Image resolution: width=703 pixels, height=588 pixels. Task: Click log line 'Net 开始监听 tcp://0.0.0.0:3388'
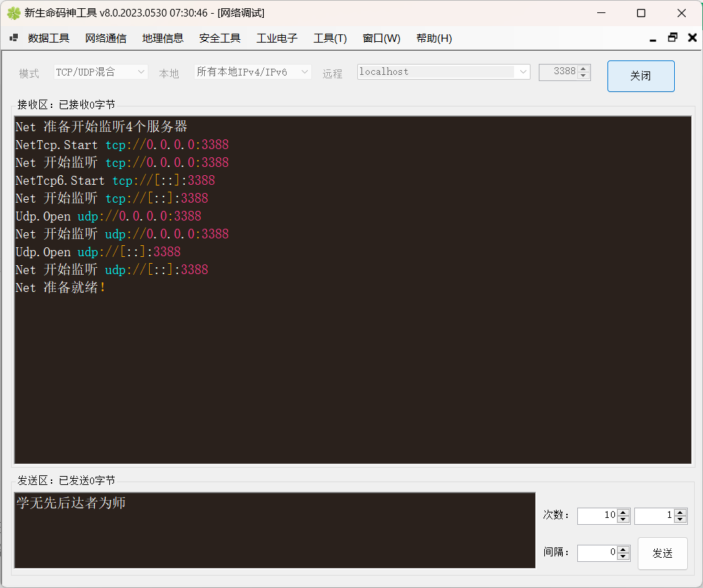click(122, 163)
